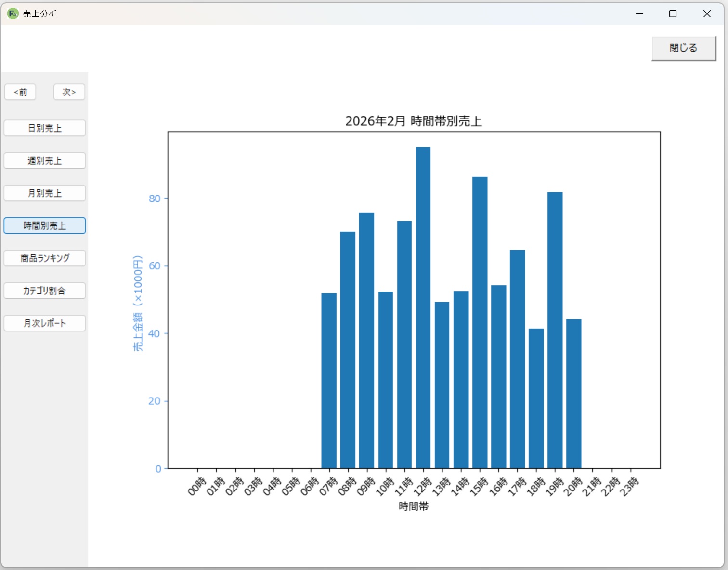The image size is (728, 570).
Task: Click the tallest bar at 12時
Action: [x=423, y=308]
